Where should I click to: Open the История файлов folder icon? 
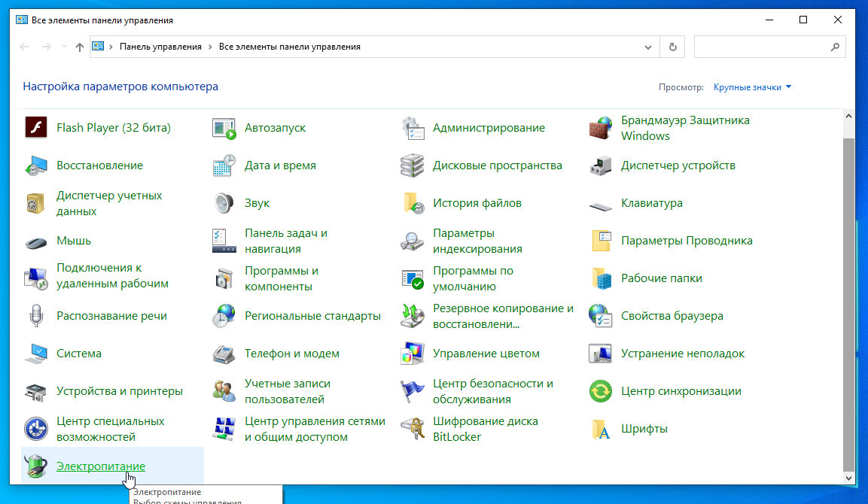(x=413, y=203)
